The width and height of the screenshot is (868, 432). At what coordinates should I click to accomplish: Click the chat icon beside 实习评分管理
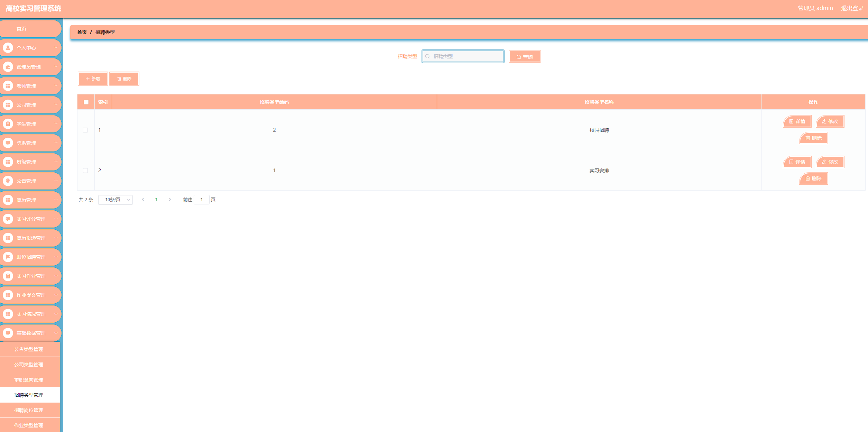pos(8,219)
